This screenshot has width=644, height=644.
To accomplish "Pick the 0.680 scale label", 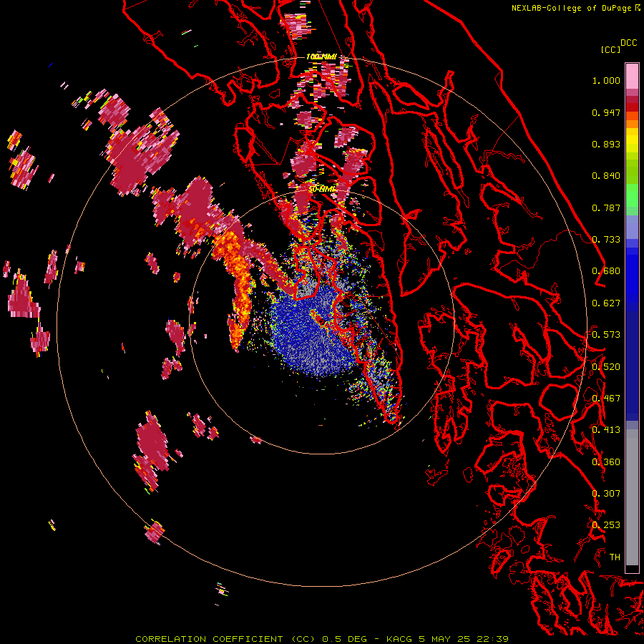I will pyautogui.click(x=606, y=271).
